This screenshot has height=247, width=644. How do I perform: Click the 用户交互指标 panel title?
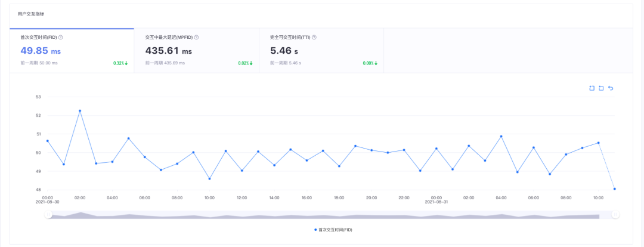click(x=31, y=14)
